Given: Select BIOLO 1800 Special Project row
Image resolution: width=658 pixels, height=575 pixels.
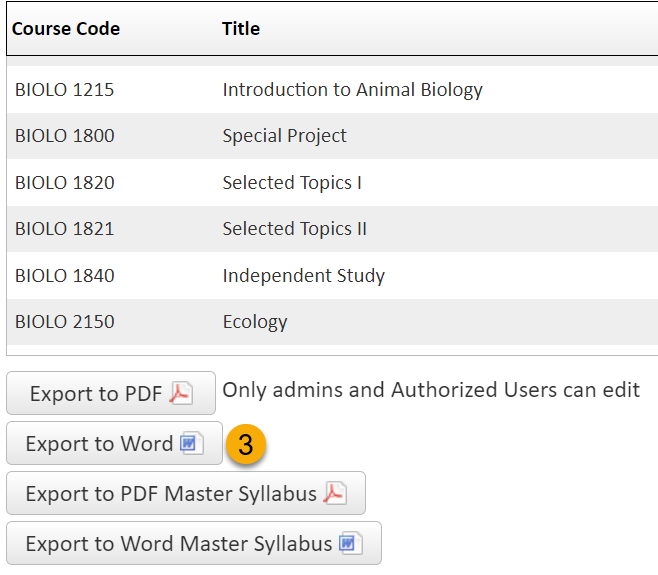Looking at the screenshot, I should click(332, 136).
